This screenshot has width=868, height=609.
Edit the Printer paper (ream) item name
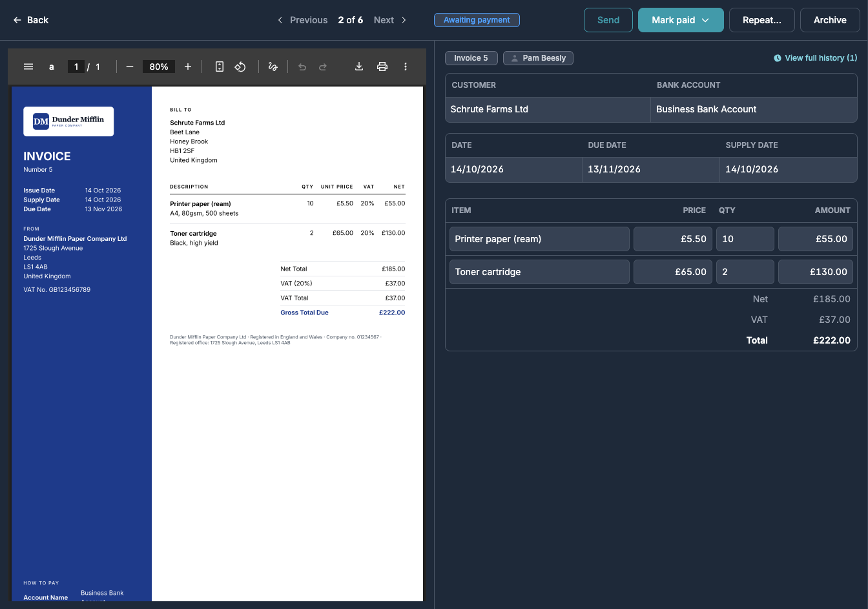[x=539, y=239]
